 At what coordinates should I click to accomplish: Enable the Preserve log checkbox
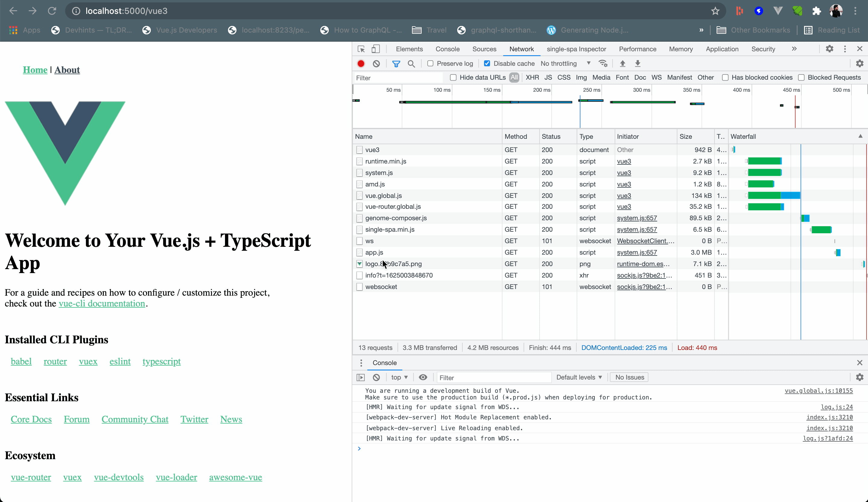point(430,63)
